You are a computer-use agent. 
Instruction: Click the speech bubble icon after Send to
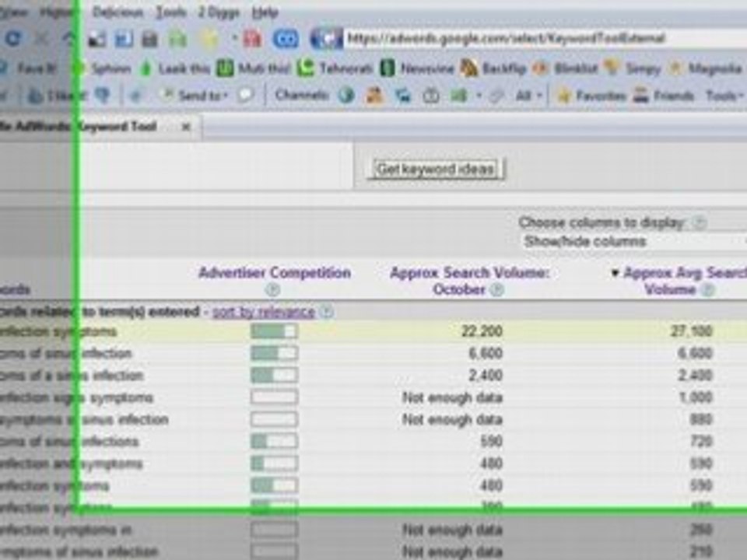tap(245, 96)
